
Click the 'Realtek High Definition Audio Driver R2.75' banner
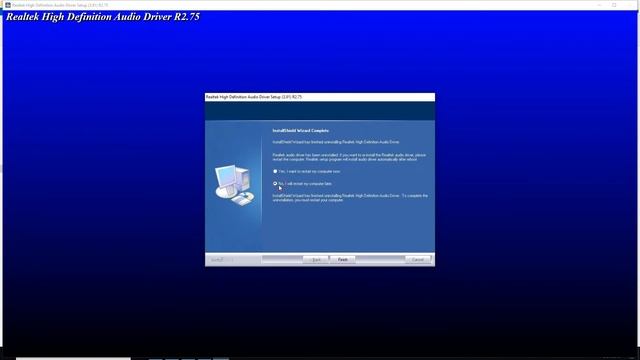103,17
